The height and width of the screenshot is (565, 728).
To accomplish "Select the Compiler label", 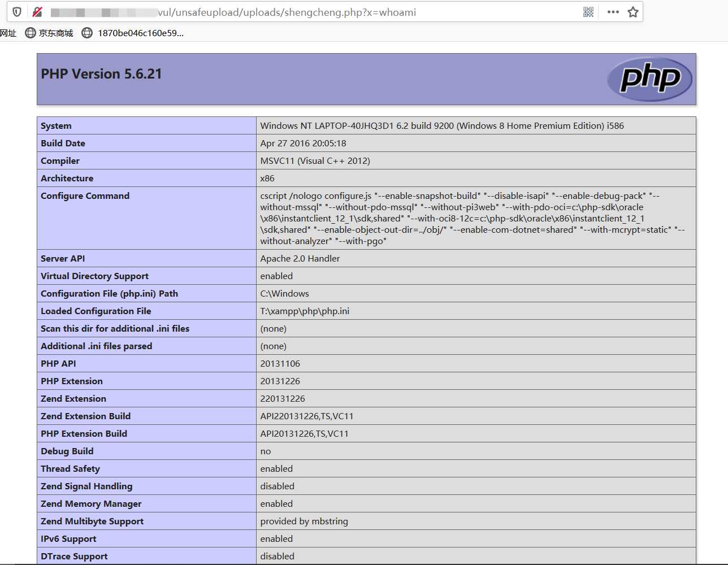I will (60, 160).
